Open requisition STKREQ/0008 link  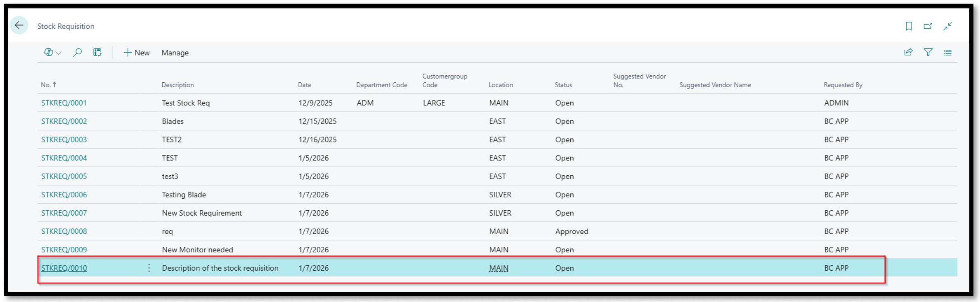coord(64,231)
